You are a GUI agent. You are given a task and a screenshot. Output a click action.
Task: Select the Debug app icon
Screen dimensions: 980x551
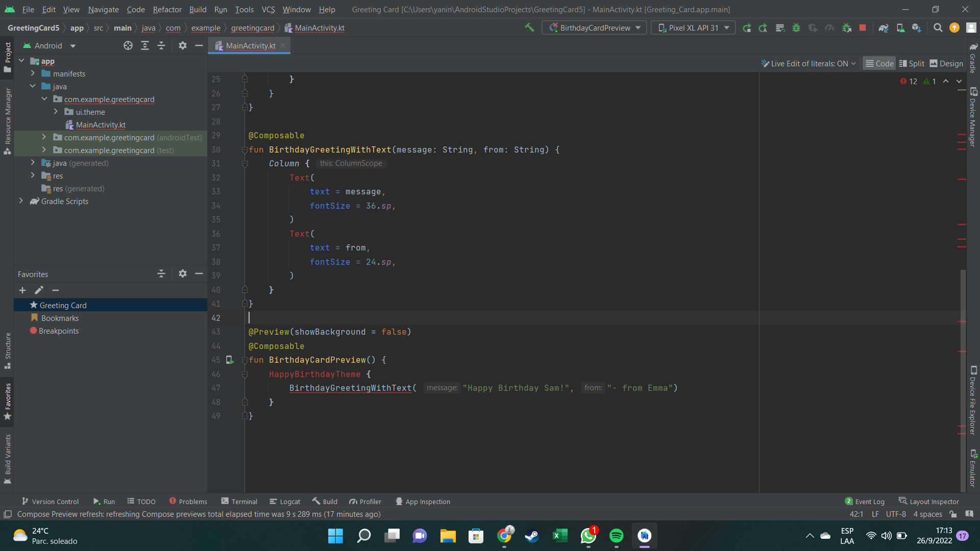pos(797,28)
